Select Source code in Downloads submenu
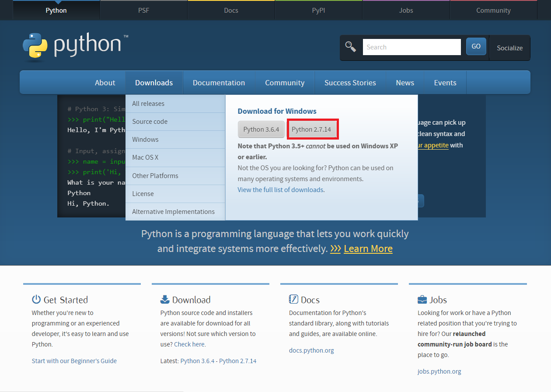This screenshot has height=392, width=551. tap(175, 122)
